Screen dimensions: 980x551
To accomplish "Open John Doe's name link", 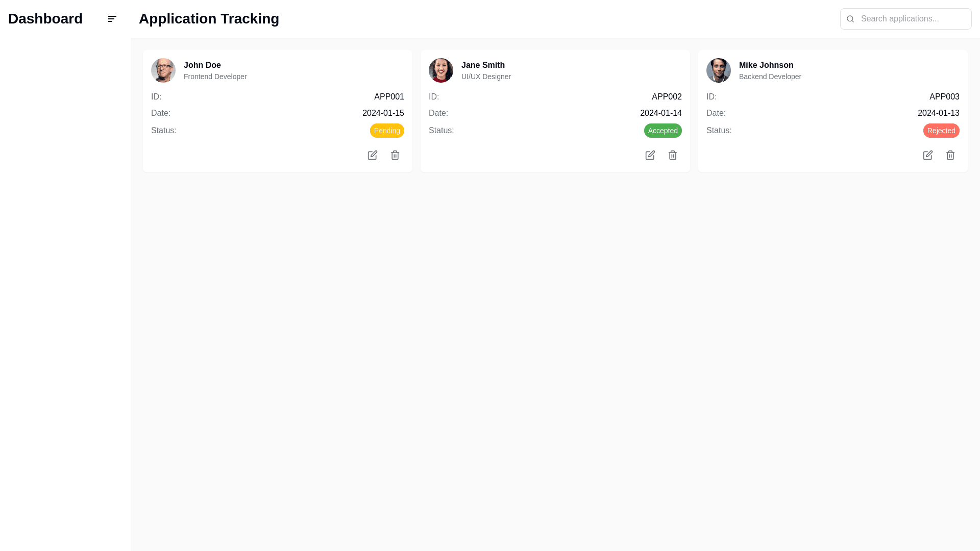I will click(202, 65).
